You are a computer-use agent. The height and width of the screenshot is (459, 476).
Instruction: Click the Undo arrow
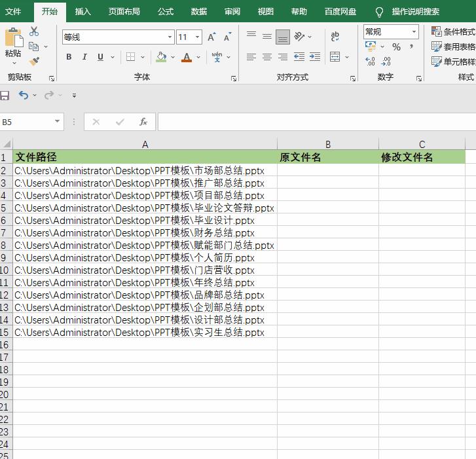tap(24, 96)
